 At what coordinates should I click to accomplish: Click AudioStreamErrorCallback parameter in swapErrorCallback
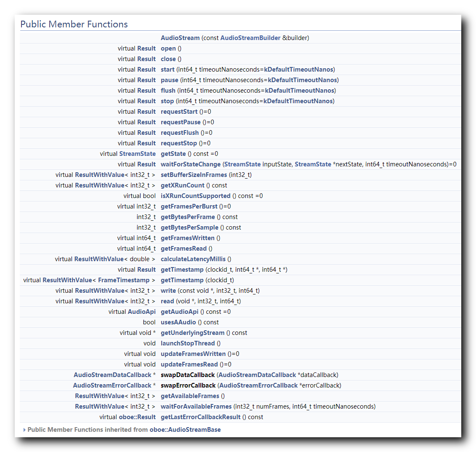click(x=258, y=385)
